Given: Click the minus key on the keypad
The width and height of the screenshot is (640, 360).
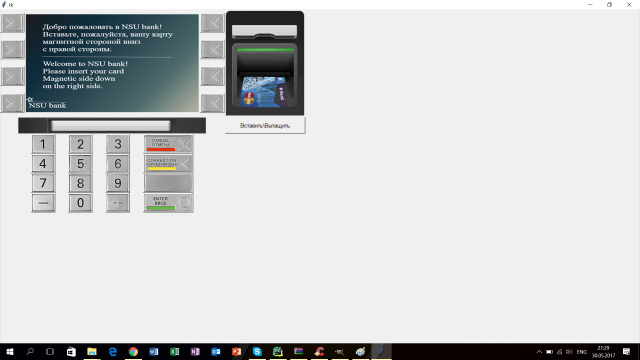Looking at the screenshot, I should click(x=43, y=203).
